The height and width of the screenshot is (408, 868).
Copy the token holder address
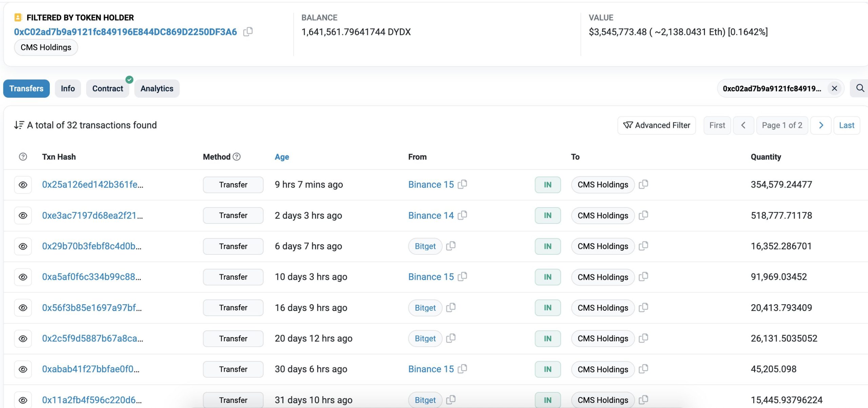tap(248, 32)
